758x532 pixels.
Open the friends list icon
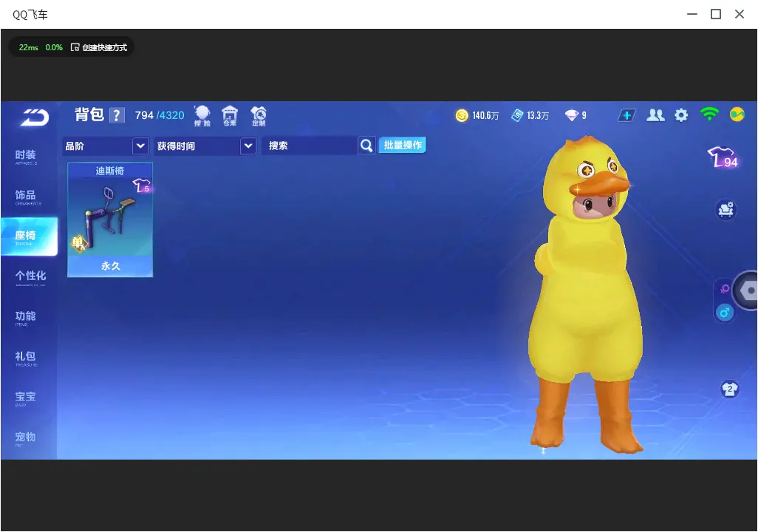click(655, 115)
